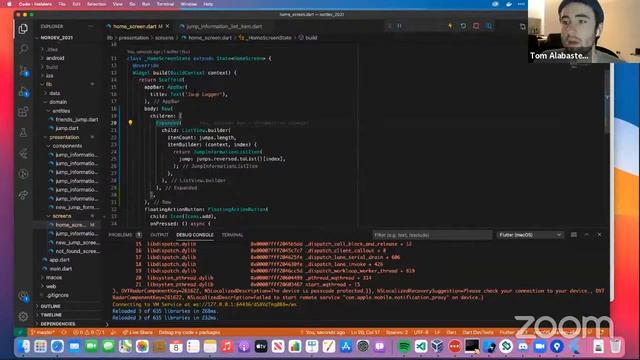Open the Selection menu in the menu bar

[97, 4]
